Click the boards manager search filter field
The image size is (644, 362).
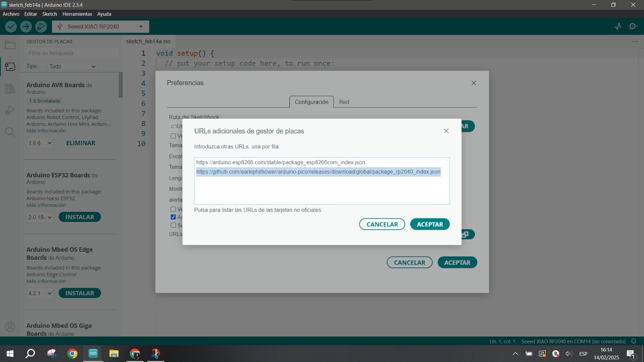tap(72, 53)
